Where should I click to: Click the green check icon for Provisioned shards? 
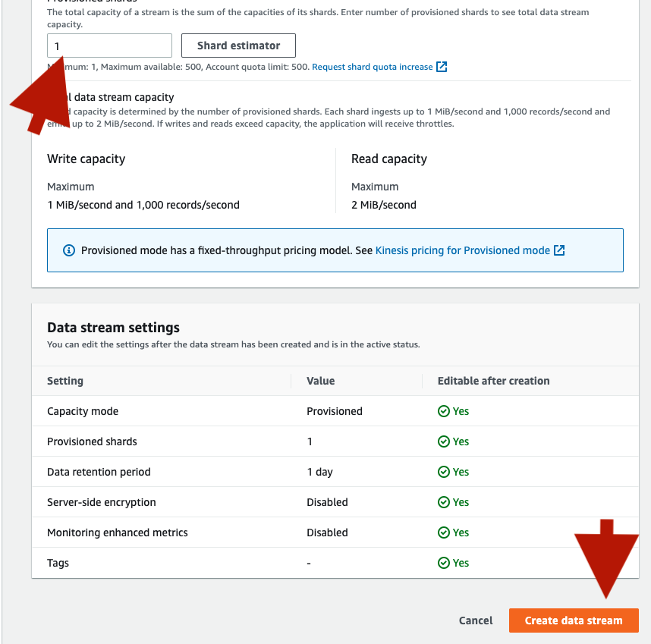444,441
